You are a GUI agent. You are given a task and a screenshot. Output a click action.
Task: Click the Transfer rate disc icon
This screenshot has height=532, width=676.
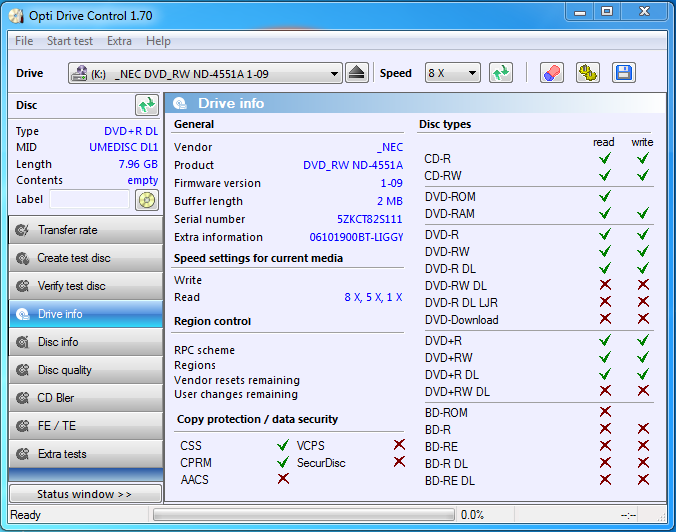coord(22,230)
